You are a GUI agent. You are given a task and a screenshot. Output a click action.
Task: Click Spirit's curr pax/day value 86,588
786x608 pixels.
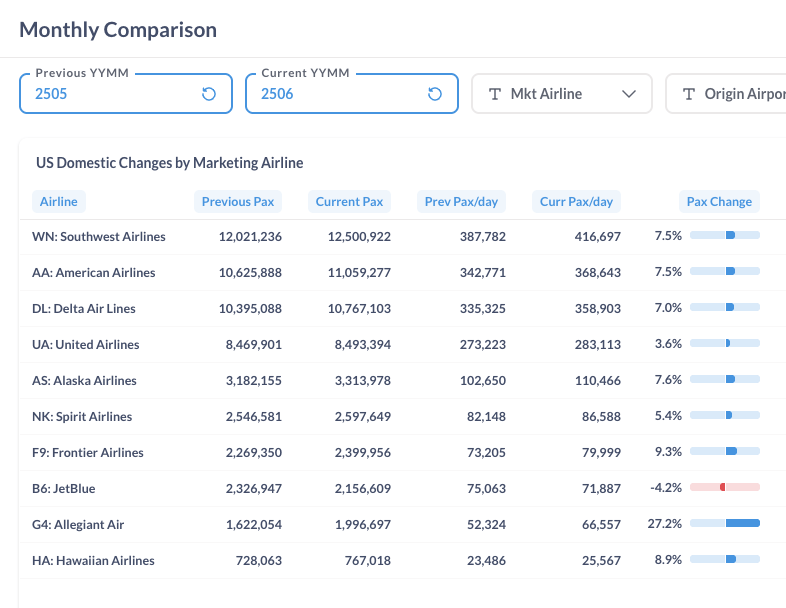point(601,417)
